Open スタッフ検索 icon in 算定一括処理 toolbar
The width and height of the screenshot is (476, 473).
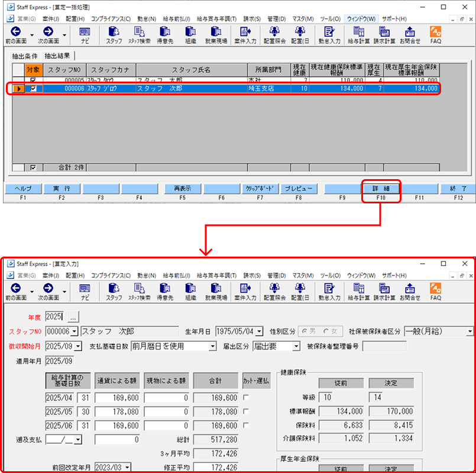coord(140,32)
